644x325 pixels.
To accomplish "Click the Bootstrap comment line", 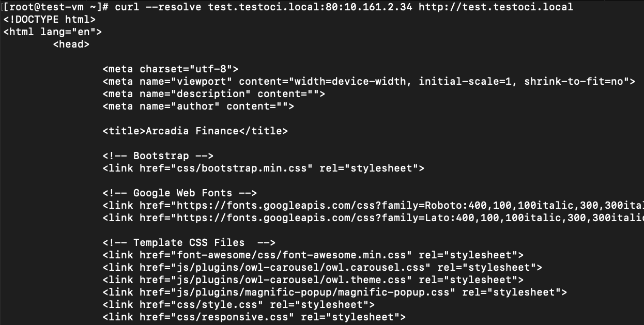I will (158, 156).
